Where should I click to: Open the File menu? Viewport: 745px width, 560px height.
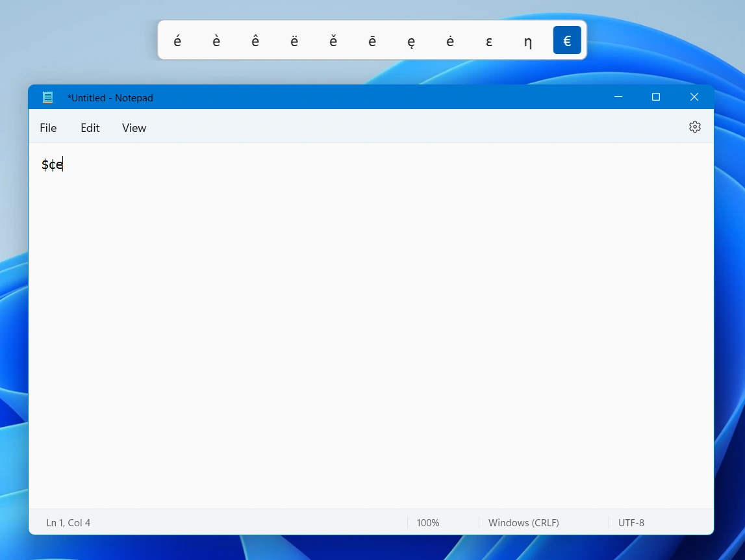tap(48, 128)
